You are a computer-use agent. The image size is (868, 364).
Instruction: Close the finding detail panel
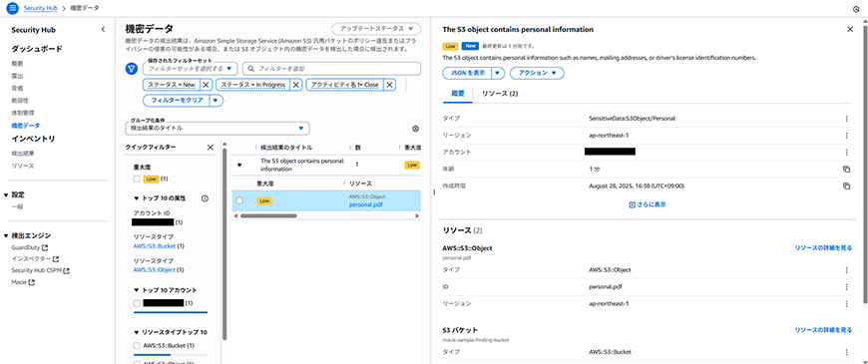pos(850,29)
